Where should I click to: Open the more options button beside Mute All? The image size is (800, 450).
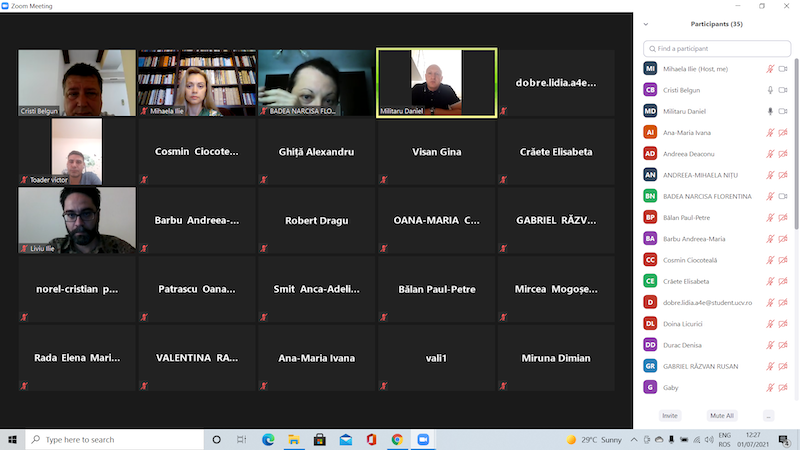tap(768, 415)
